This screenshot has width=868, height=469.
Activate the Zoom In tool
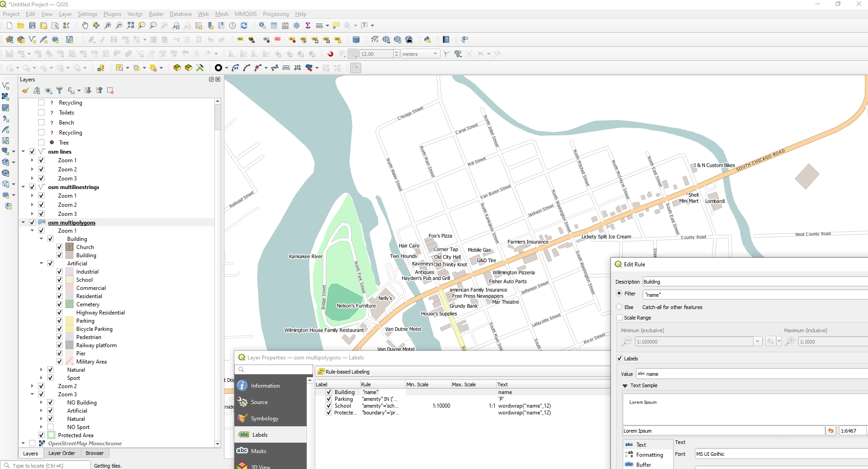[108, 25]
